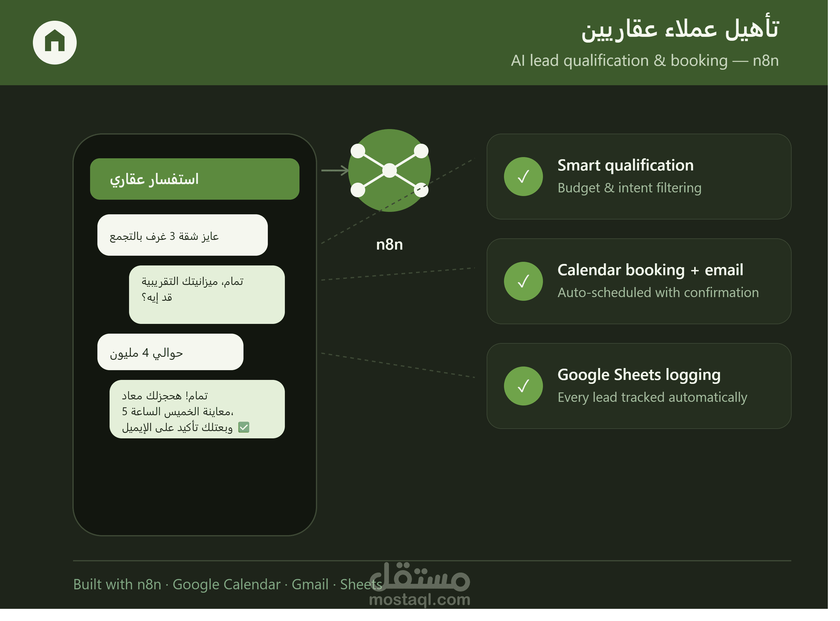Select the 'استفسار عقاري' chat header bar

tap(195, 180)
